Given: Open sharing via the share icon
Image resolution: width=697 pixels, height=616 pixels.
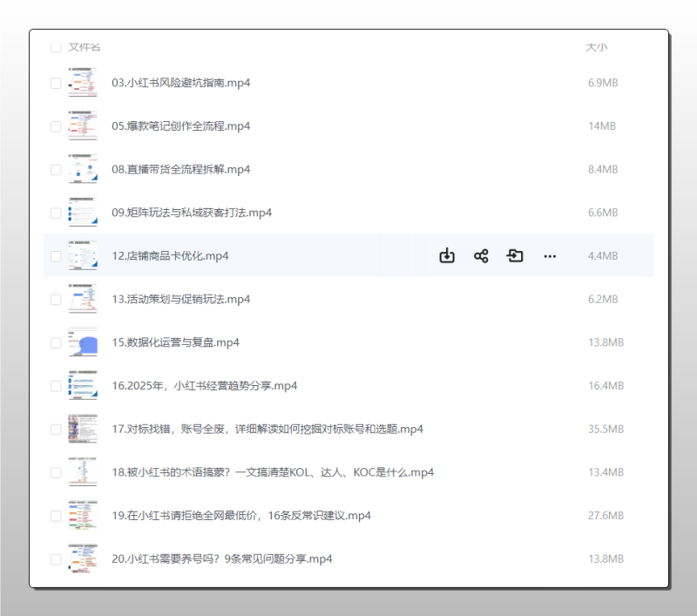Looking at the screenshot, I should (481, 255).
